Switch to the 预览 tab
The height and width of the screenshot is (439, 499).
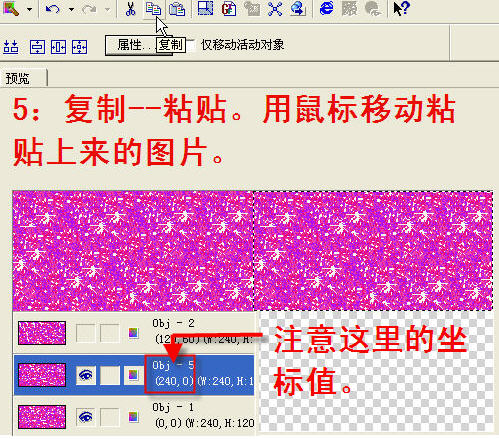(x=18, y=79)
